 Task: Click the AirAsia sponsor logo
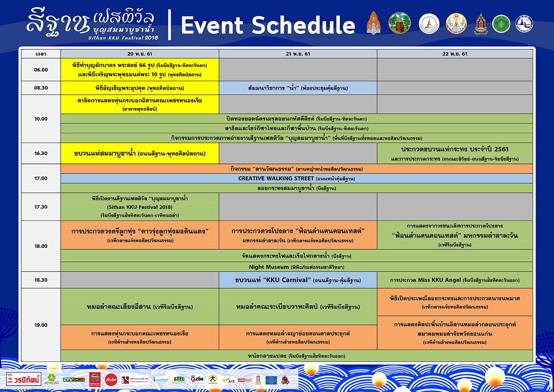coord(111,380)
